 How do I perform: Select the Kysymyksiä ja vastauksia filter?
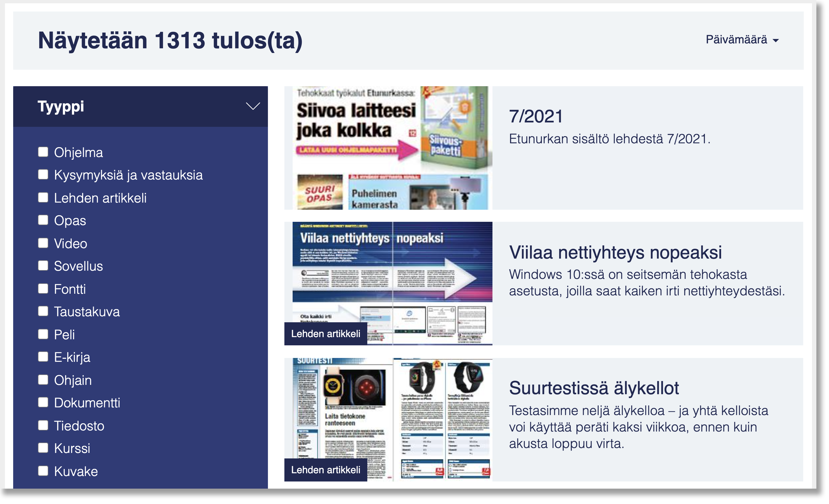tap(43, 175)
